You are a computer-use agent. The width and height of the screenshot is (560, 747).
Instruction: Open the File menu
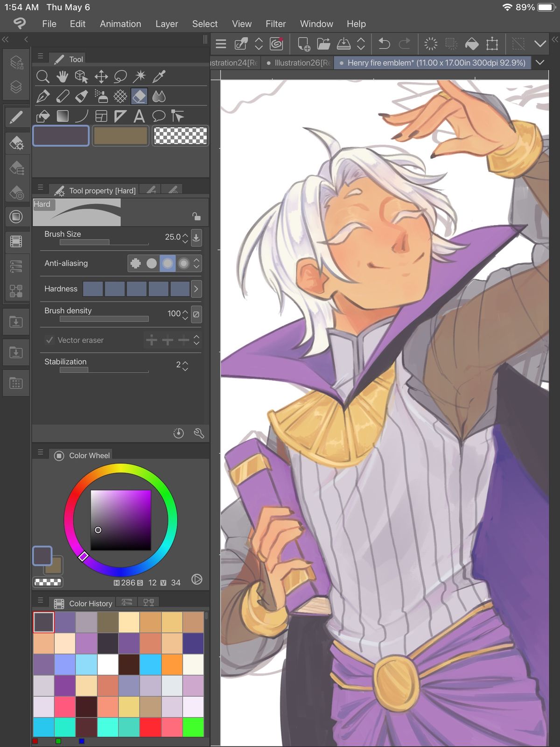[x=49, y=24]
